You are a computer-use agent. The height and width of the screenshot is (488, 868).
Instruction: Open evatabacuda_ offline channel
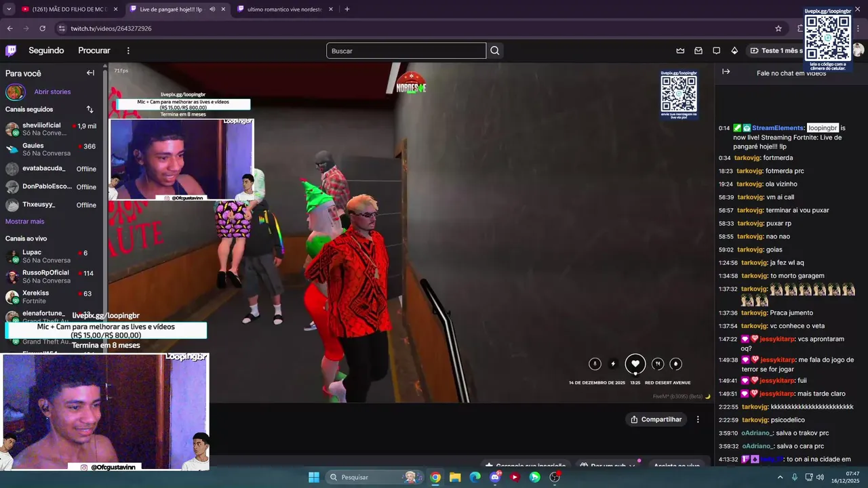coord(51,169)
